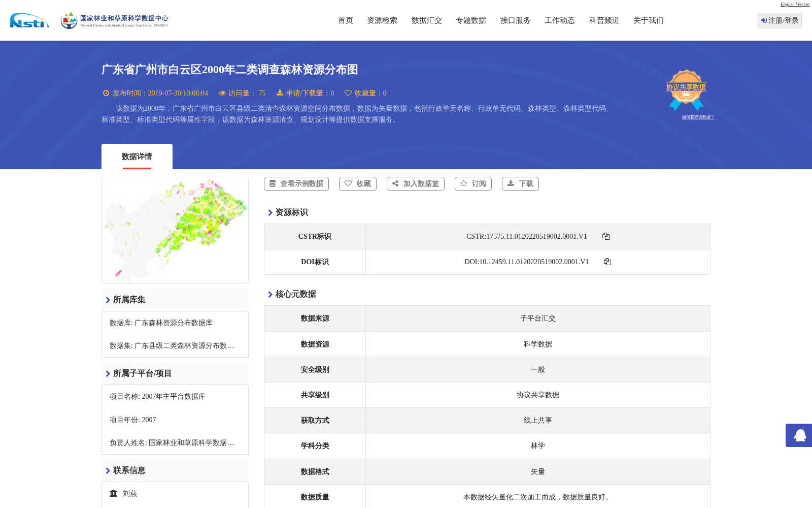
Task: Click the dataset title 广东省广州市白云区2000年二类调查森林资源分布图
Action: 230,70
